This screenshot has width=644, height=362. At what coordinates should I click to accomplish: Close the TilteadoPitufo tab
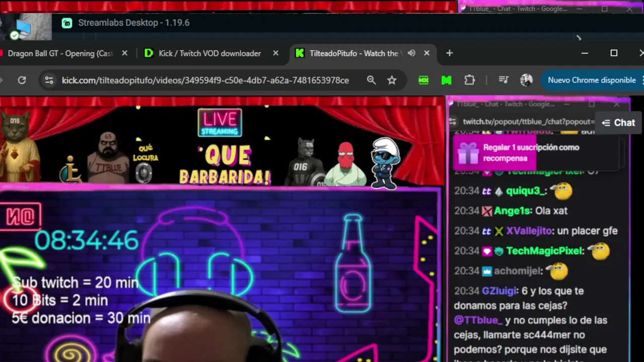point(427,53)
